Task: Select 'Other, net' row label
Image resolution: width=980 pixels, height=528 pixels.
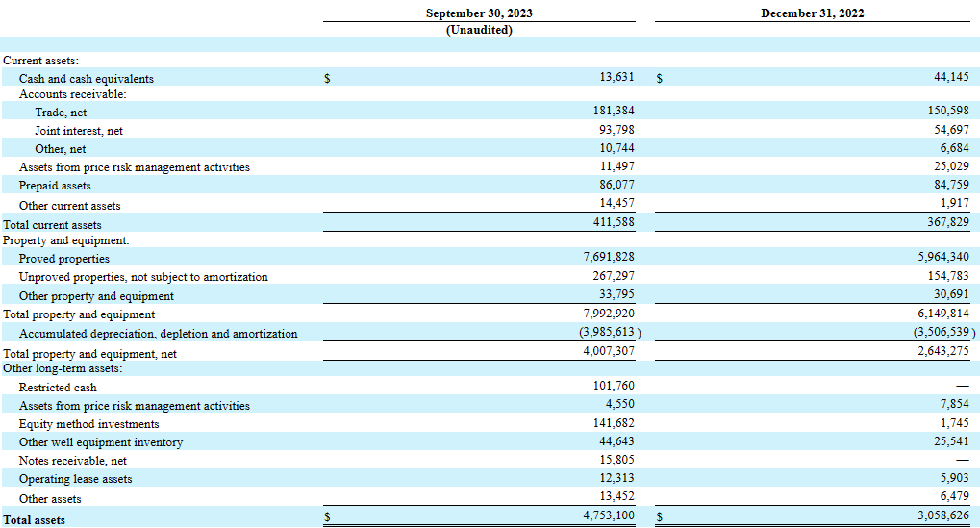Action: [61, 149]
